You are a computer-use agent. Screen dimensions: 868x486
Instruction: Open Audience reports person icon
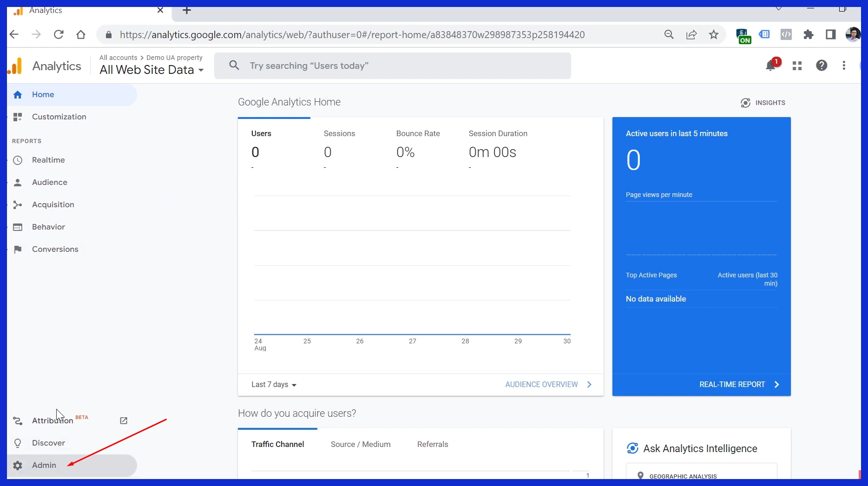18,183
